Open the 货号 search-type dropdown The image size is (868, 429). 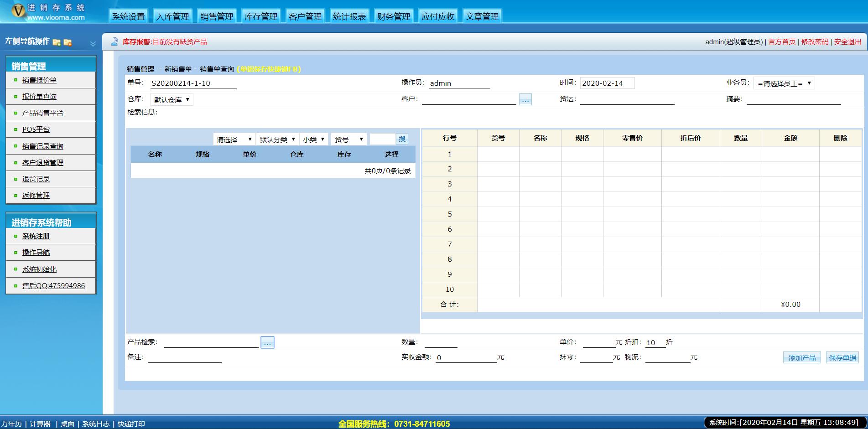point(349,140)
